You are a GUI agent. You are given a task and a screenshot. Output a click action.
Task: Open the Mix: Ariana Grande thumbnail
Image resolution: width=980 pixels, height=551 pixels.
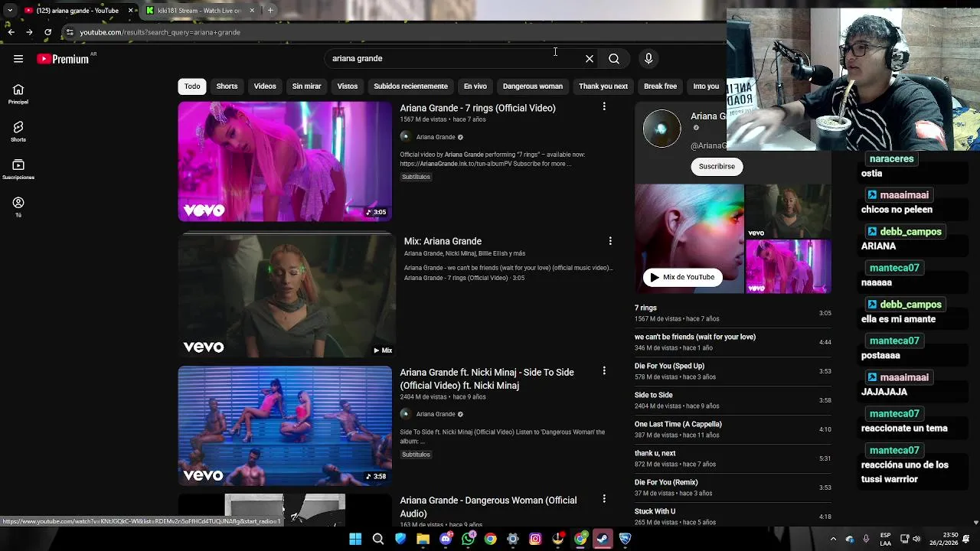pyautogui.click(x=287, y=295)
